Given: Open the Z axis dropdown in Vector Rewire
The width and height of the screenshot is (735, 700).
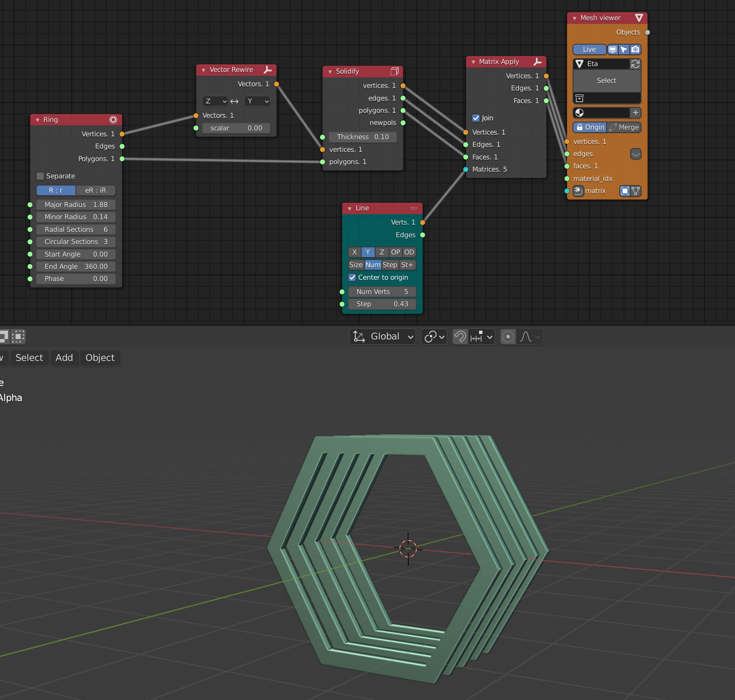Looking at the screenshot, I should click(x=215, y=101).
